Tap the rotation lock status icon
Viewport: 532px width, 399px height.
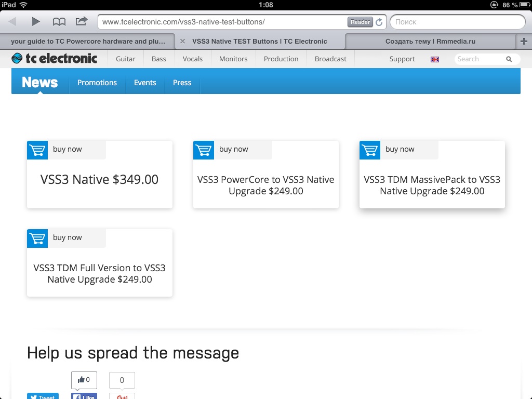coord(494,5)
